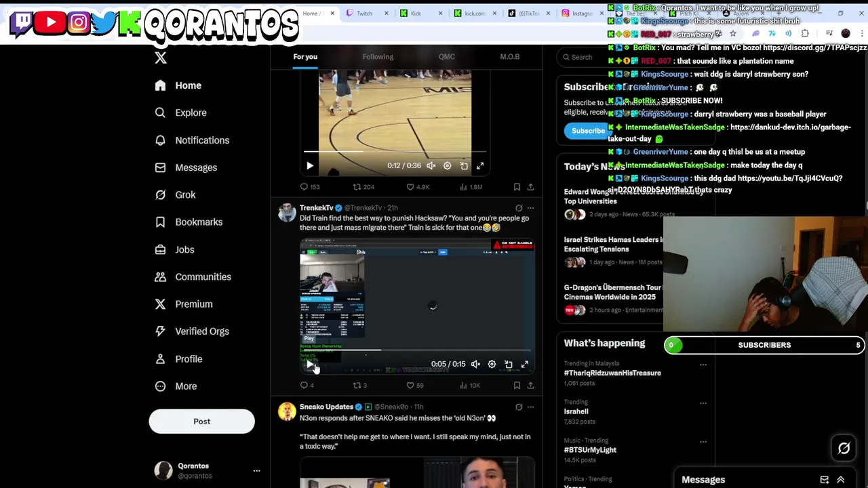Play the basketball video
Viewport: 868px width, 488px height.
(x=309, y=166)
